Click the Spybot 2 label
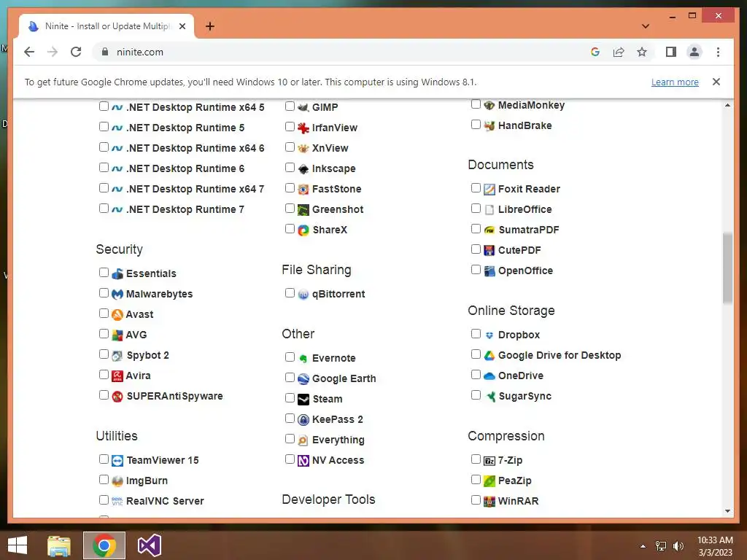The image size is (747, 560). [147, 355]
